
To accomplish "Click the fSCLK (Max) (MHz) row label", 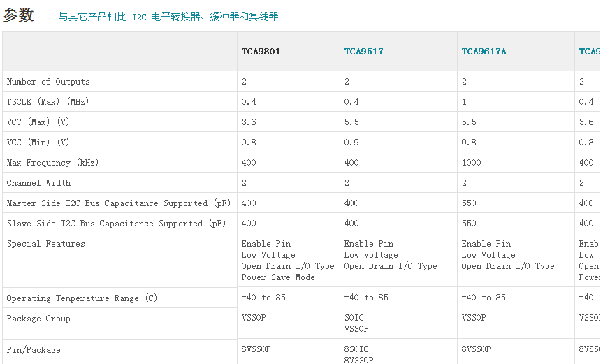I will (48, 102).
